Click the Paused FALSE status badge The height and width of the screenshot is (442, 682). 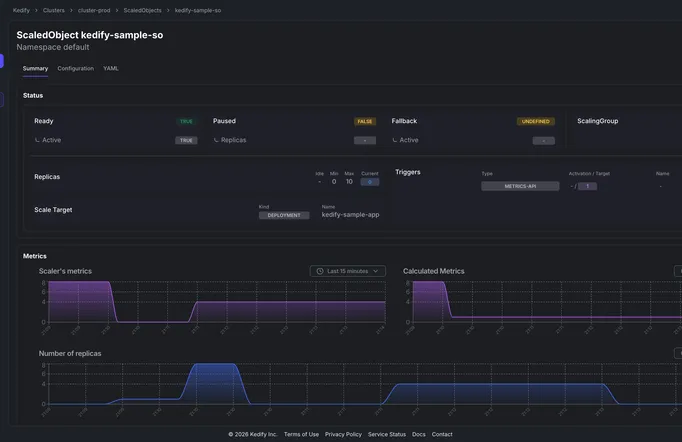[x=365, y=121]
